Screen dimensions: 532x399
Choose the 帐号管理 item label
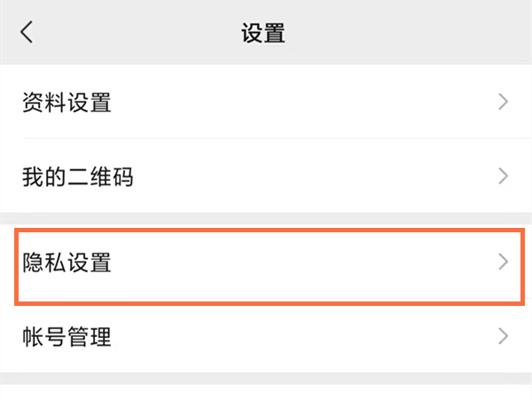(66, 337)
